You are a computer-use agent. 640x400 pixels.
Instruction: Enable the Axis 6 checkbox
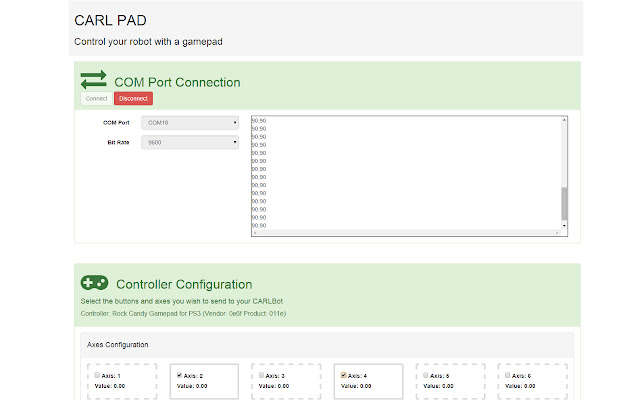[507, 375]
